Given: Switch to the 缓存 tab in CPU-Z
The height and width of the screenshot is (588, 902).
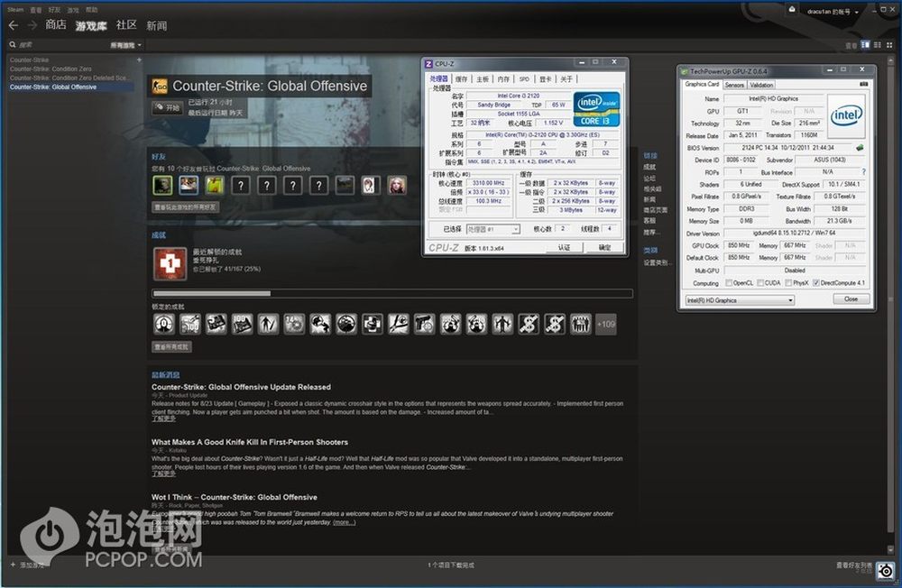Looking at the screenshot, I should pos(461,78).
